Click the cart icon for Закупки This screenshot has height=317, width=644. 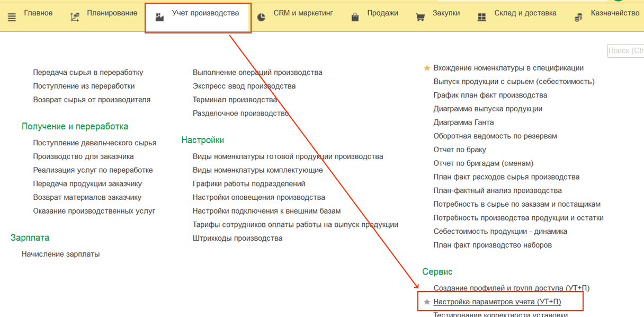click(421, 17)
